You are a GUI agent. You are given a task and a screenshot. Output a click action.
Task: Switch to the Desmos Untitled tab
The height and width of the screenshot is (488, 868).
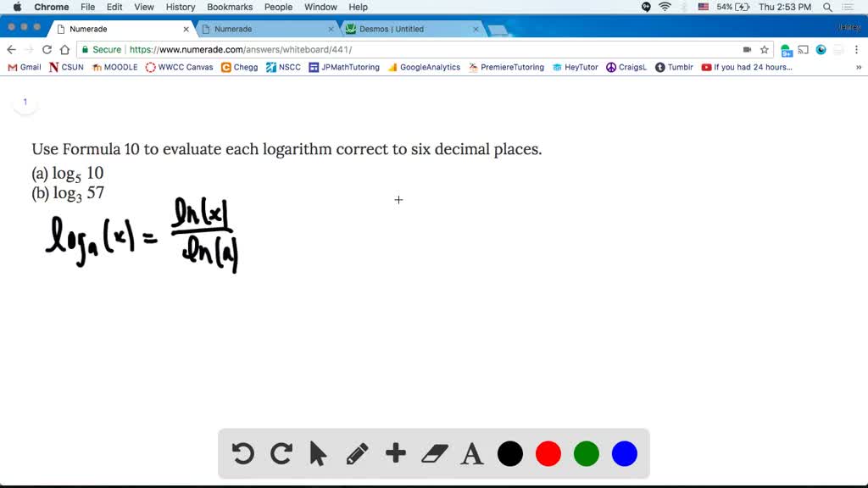point(398,27)
